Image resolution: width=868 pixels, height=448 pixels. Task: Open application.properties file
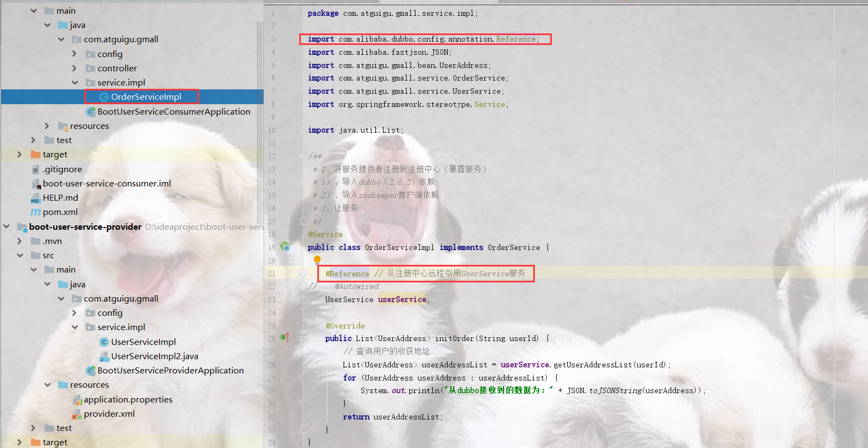128,400
